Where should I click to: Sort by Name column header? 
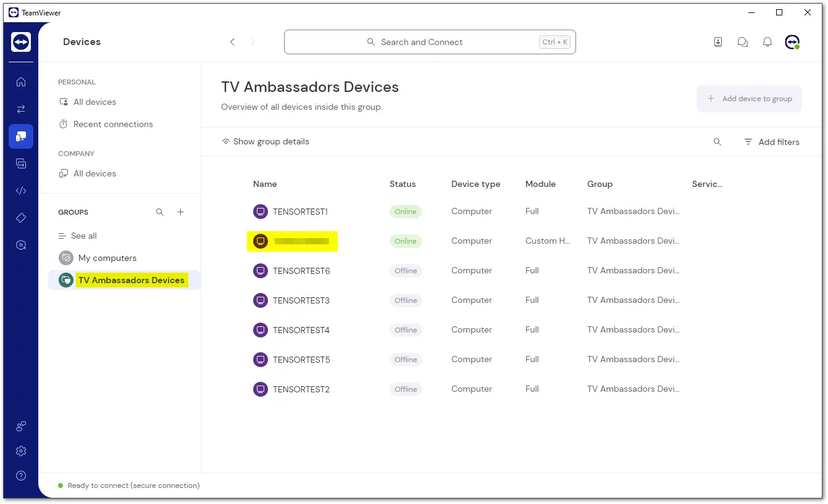click(x=265, y=184)
